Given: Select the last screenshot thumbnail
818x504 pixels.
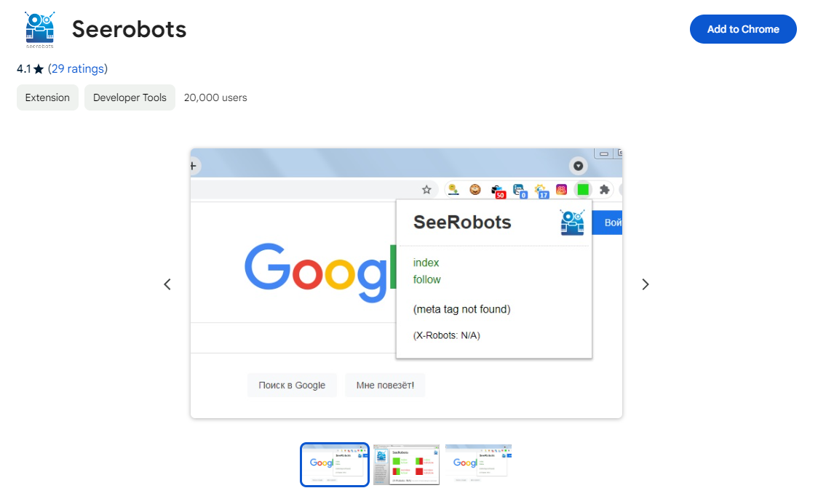Looking at the screenshot, I should (x=478, y=463).
